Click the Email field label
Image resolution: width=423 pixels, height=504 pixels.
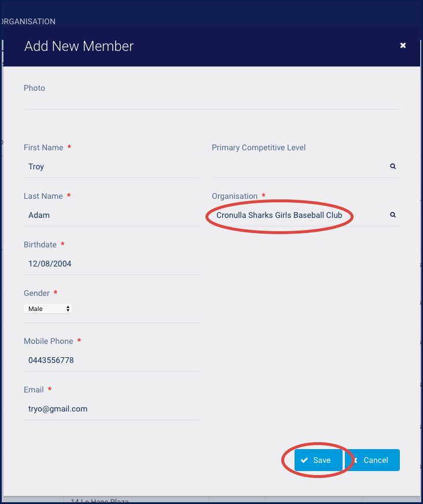click(34, 390)
